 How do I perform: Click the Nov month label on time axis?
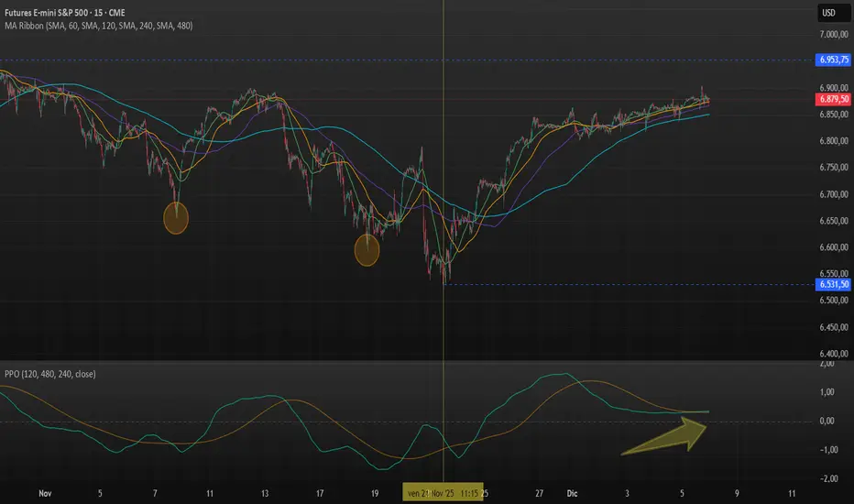(x=46, y=493)
